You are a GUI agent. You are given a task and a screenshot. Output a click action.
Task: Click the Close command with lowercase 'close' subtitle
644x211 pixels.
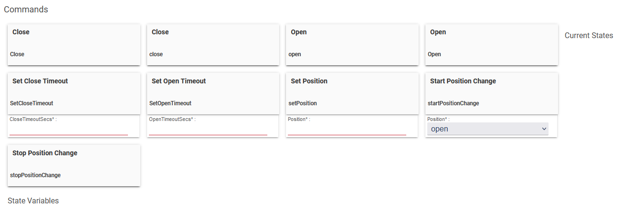(213, 44)
